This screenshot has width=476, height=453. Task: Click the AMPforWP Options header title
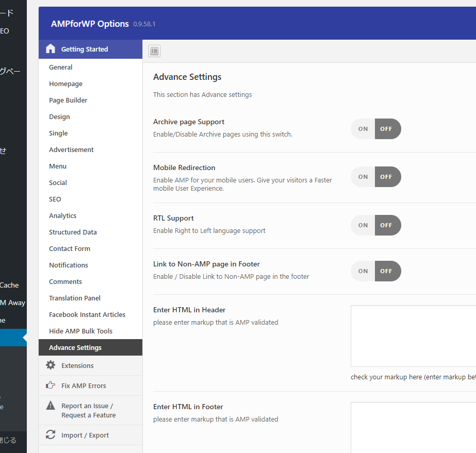(x=90, y=24)
